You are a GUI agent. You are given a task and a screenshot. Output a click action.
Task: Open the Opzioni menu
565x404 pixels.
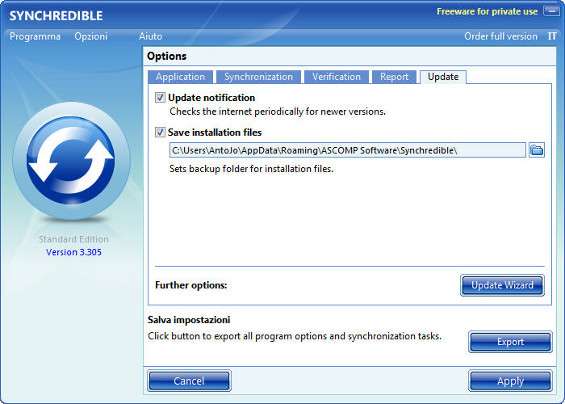91,36
